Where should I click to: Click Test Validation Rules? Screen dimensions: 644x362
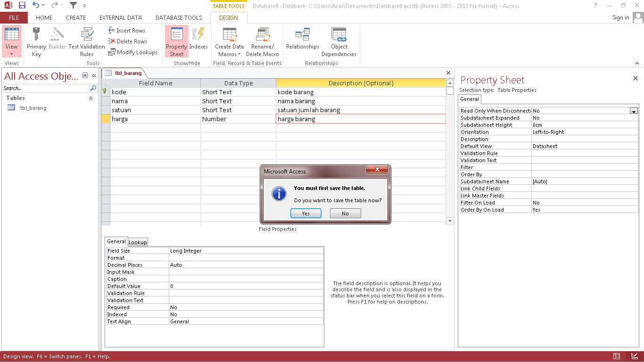click(x=87, y=41)
